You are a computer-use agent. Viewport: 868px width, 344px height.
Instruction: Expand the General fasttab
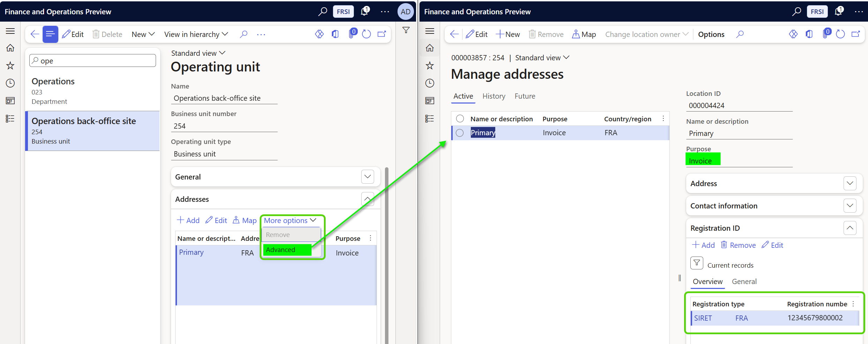click(x=368, y=177)
